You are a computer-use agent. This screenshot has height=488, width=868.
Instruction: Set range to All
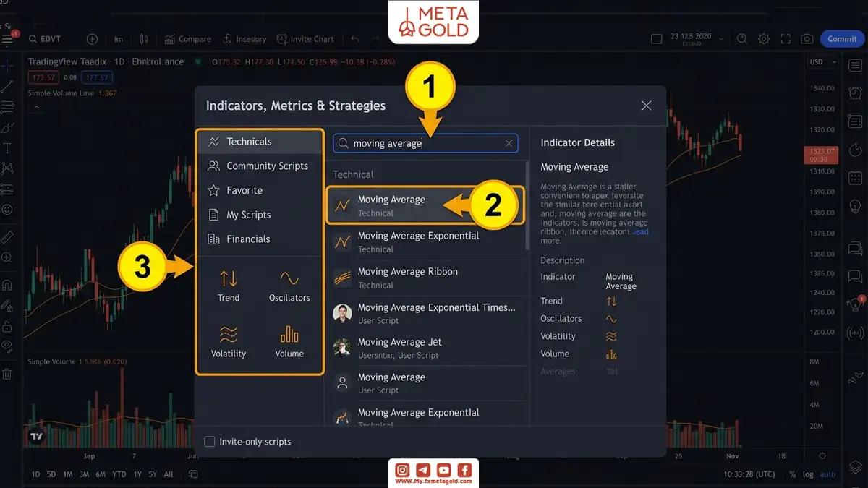click(169, 474)
